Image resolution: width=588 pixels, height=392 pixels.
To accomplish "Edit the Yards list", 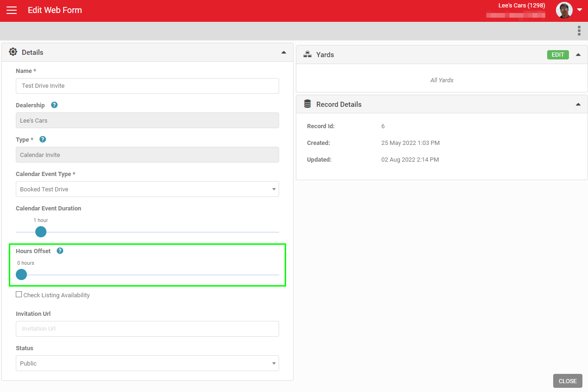I will [x=558, y=55].
